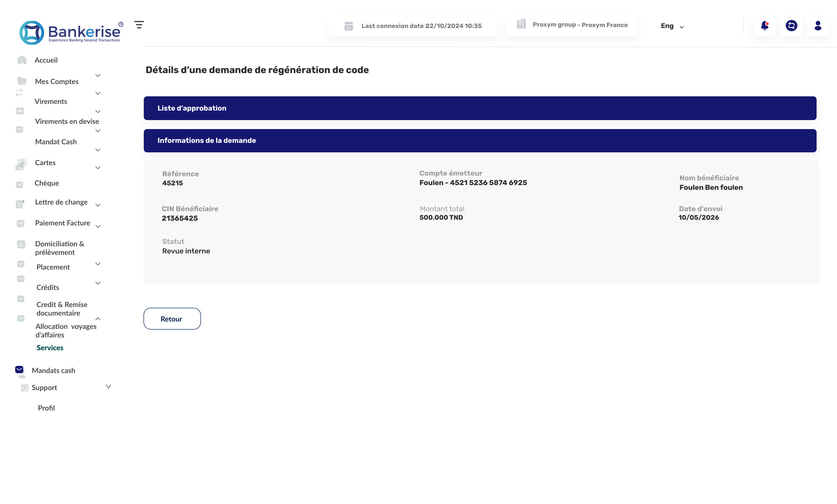
Task: Click the Chèque envelope icon
Action: pos(19,185)
